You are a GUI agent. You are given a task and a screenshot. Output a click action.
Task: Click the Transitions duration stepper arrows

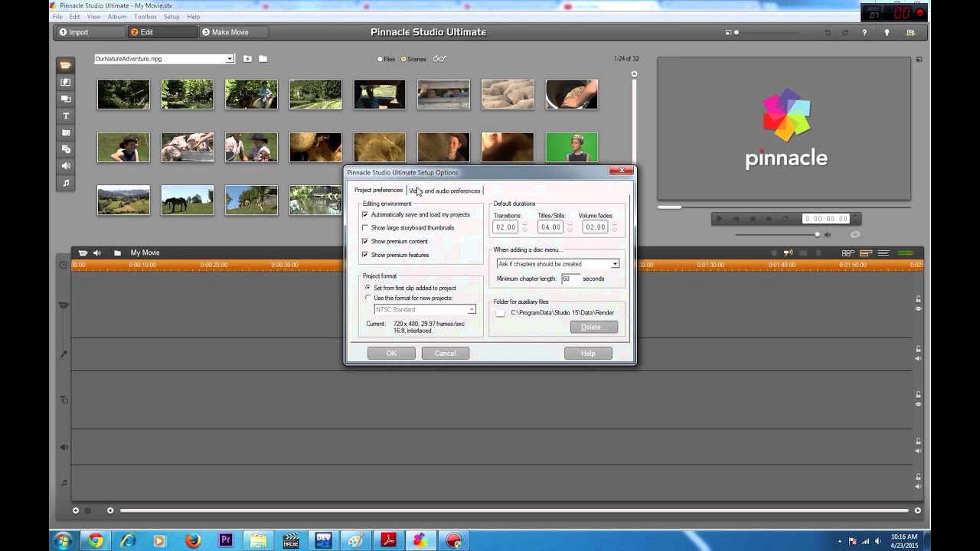coord(524,227)
